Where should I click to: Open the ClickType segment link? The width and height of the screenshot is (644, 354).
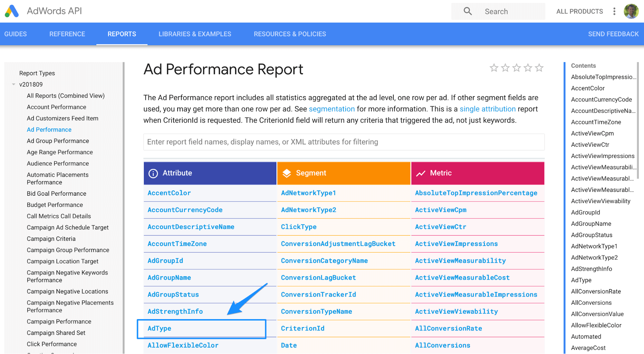[x=299, y=227]
